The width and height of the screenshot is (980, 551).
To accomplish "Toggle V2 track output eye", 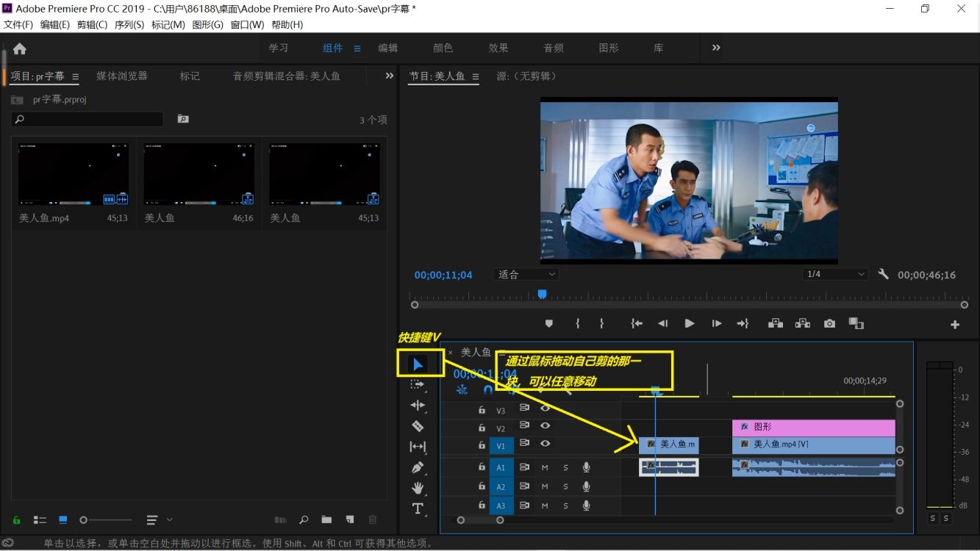I will click(x=546, y=425).
